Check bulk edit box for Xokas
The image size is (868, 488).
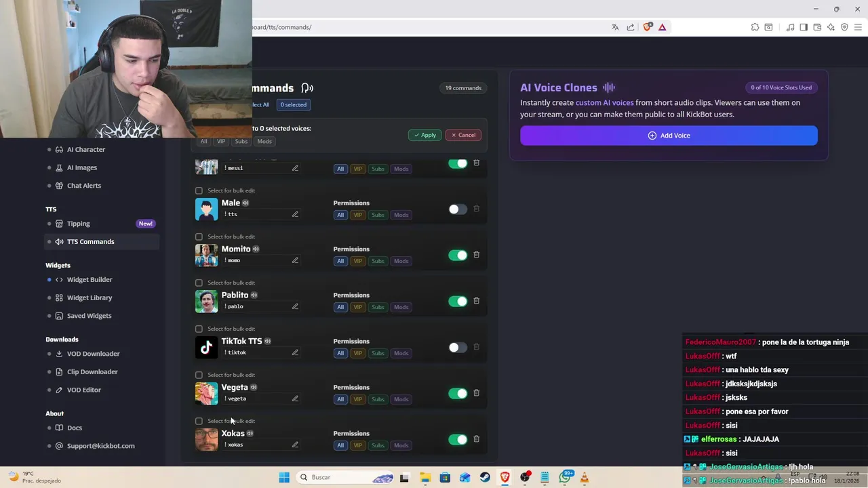tap(199, 421)
